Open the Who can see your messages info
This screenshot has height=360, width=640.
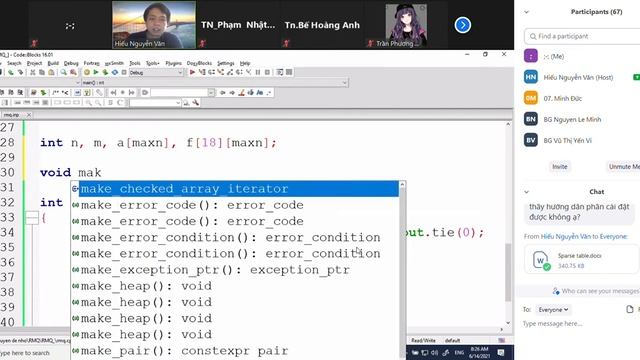[x=596, y=291]
